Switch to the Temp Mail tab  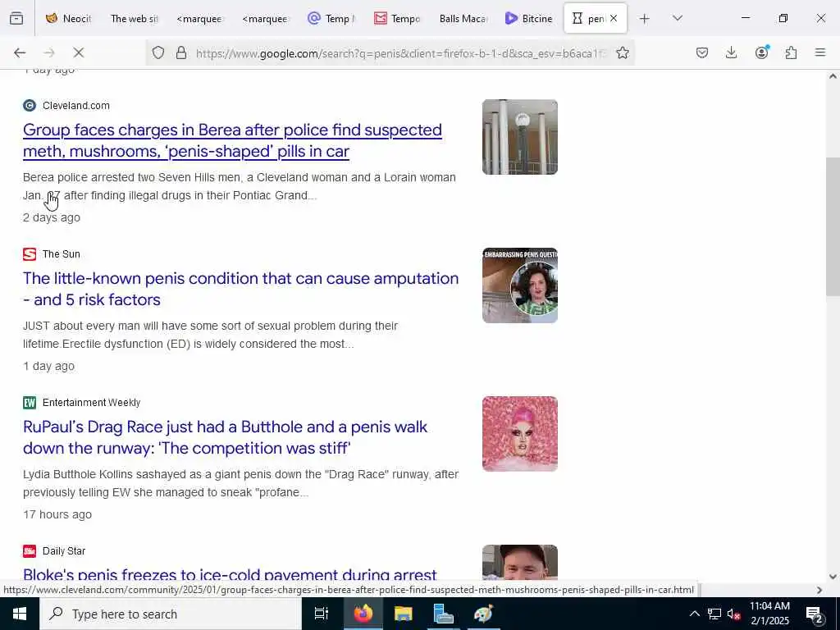pyautogui.click(x=331, y=19)
